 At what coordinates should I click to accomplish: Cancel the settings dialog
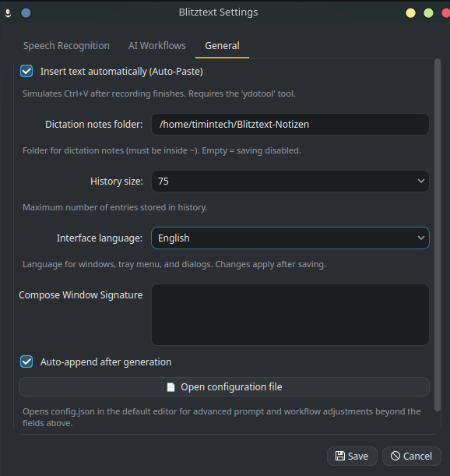tap(412, 456)
